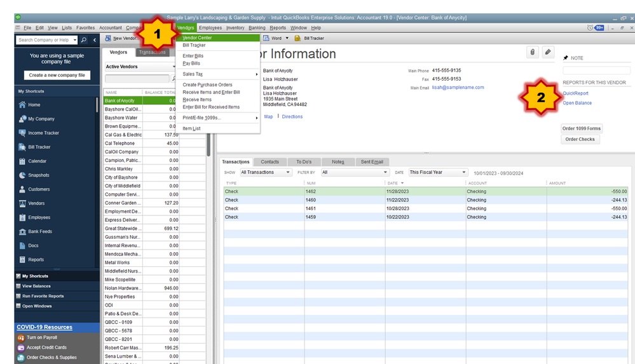Screen dimensions: 635x364
Task: Open Docs shortcut
Action: pos(33,246)
